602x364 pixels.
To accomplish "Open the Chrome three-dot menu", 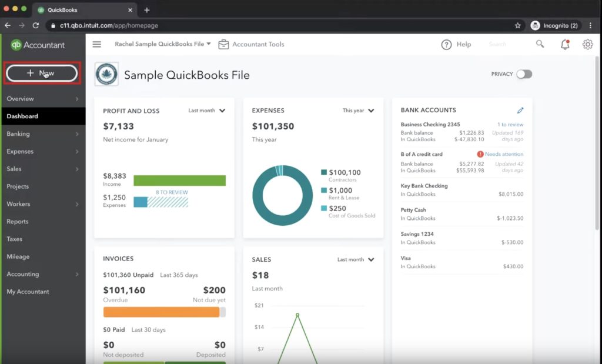I will [590, 25].
